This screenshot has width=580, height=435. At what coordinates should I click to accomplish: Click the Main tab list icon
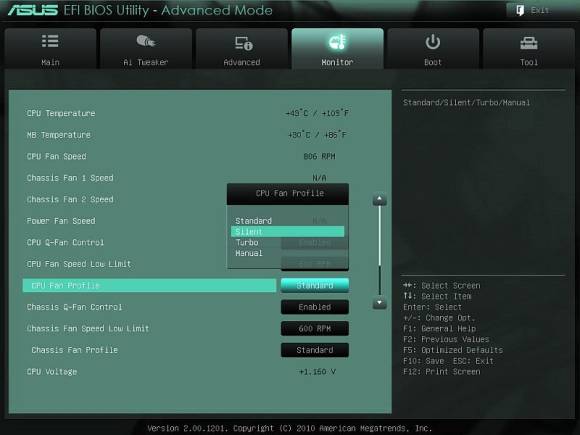(50, 41)
